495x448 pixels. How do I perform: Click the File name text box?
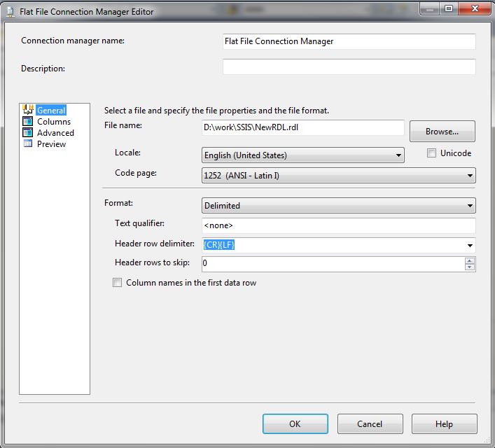pyautogui.click(x=302, y=127)
